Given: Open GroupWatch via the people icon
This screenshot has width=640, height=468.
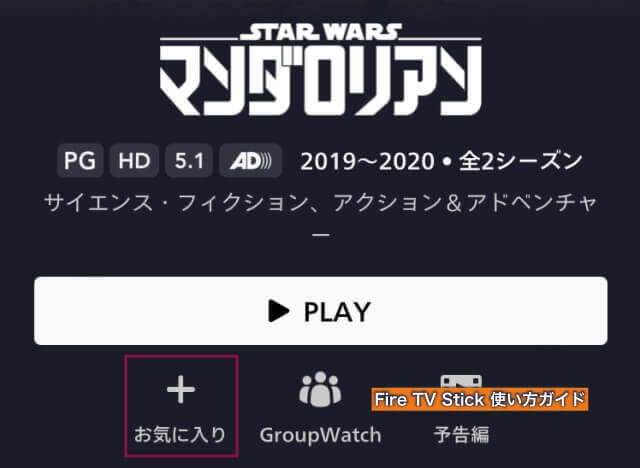Looking at the screenshot, I should click(x=320, y=389).
